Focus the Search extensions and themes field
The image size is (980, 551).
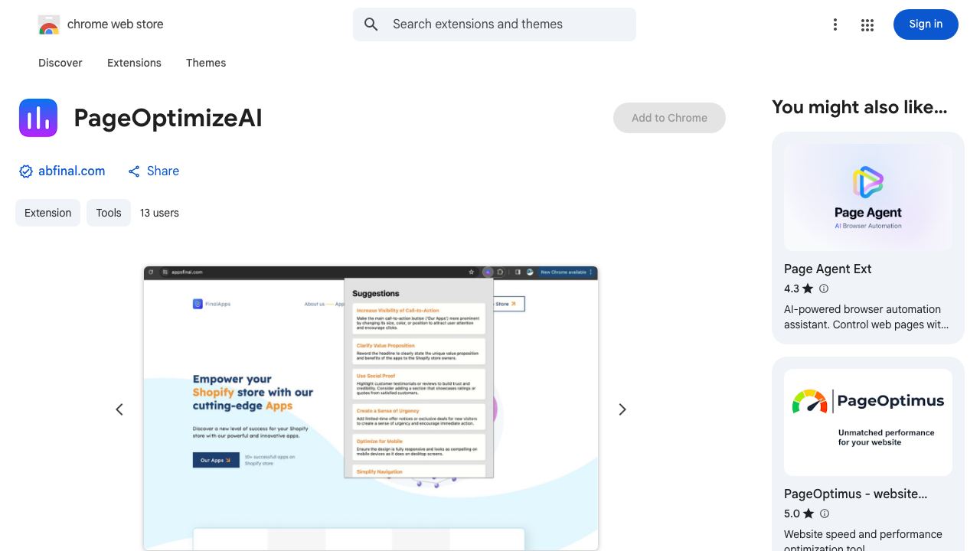[x=495, y=24]
